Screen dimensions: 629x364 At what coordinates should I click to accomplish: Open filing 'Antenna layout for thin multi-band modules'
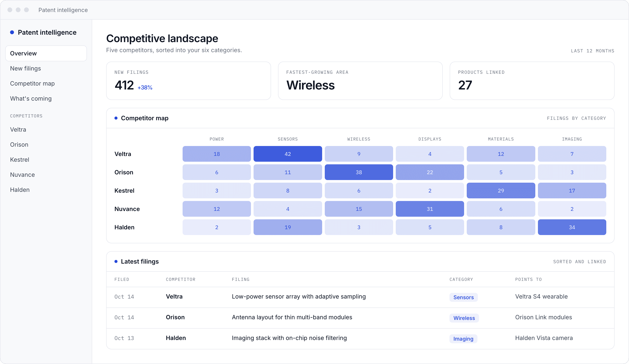(x=292, y=317)
